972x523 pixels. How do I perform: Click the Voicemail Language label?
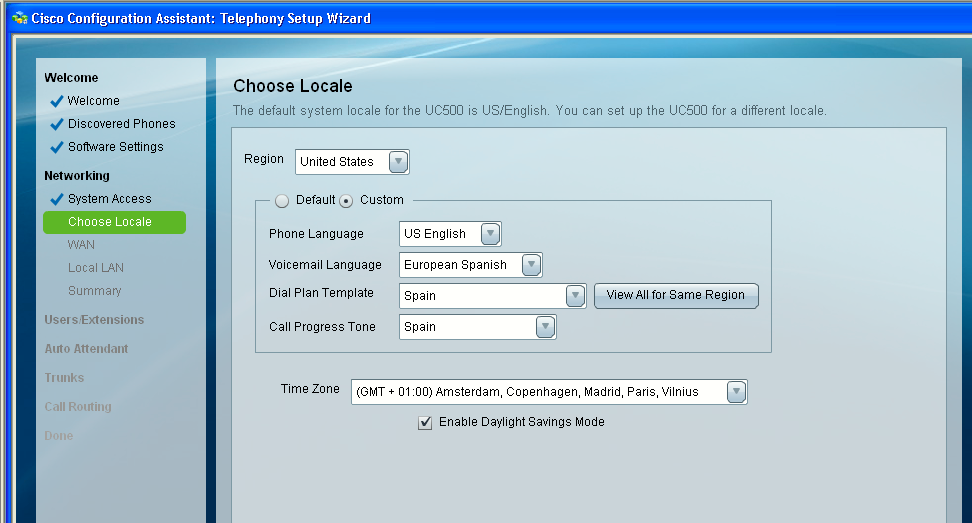pos(325,265)
